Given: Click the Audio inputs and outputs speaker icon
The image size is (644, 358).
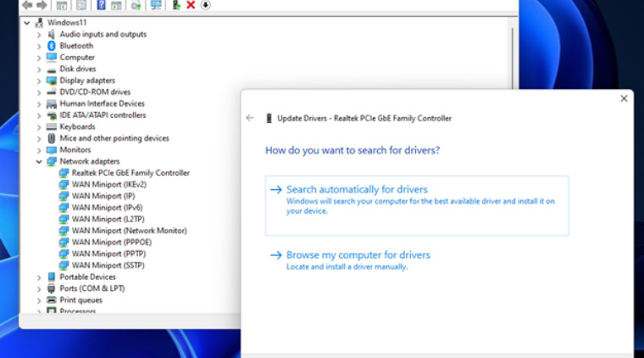Looking at the screenshot, I should (52, 34).
